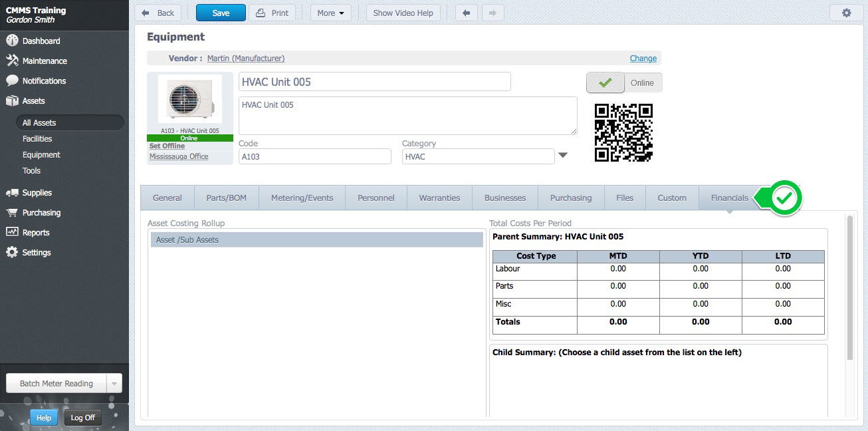868x431 pixels.
Task: Expand Batch Meter Reading dropdown arrow
Action: [x=115, y=383]
